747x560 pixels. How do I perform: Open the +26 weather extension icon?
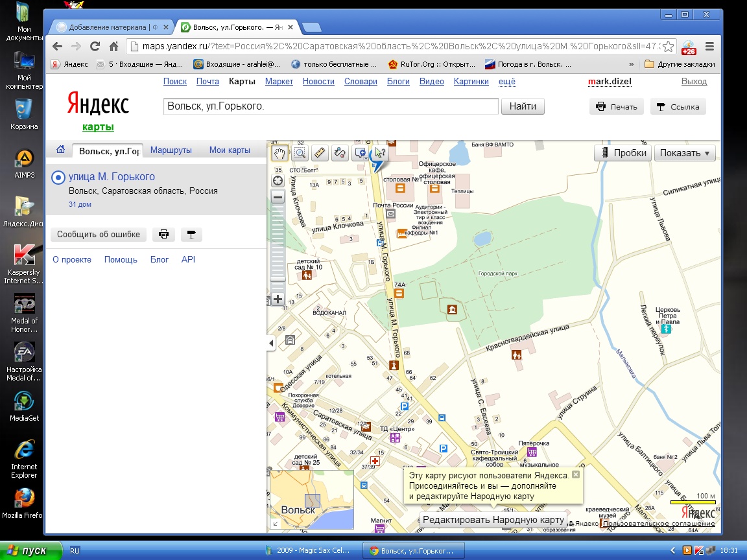[689, 47]
